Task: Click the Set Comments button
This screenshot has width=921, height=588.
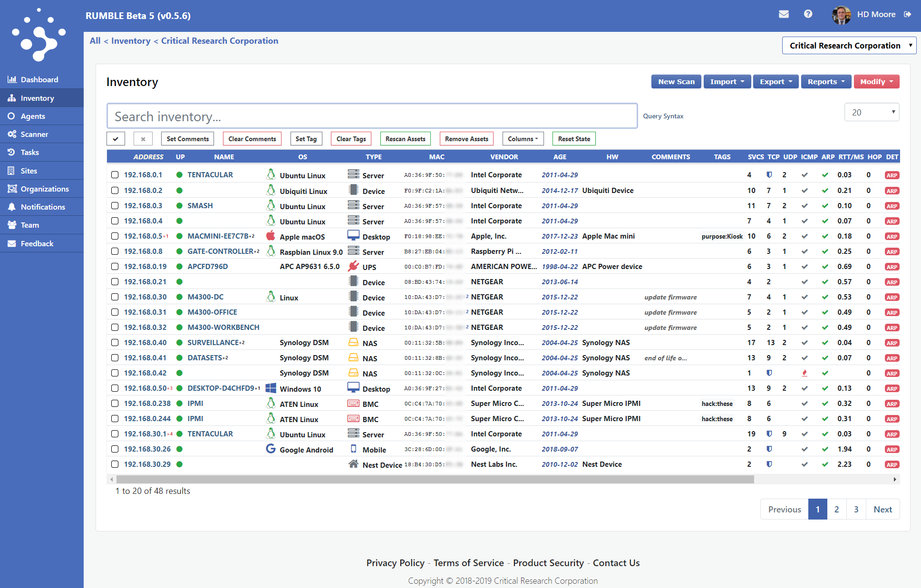Action: tap(187, 139)
